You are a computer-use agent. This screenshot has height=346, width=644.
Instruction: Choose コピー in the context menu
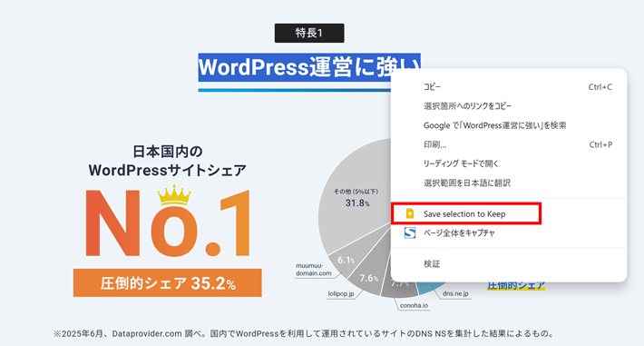coord(509,87)
